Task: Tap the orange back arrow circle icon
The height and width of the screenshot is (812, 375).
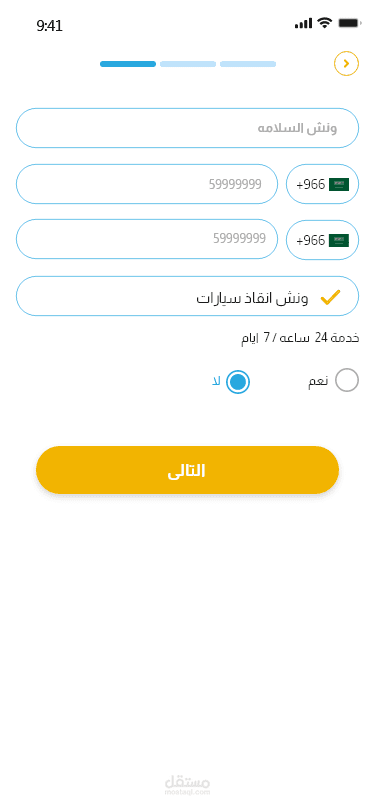Action: (x=346, y=64)
